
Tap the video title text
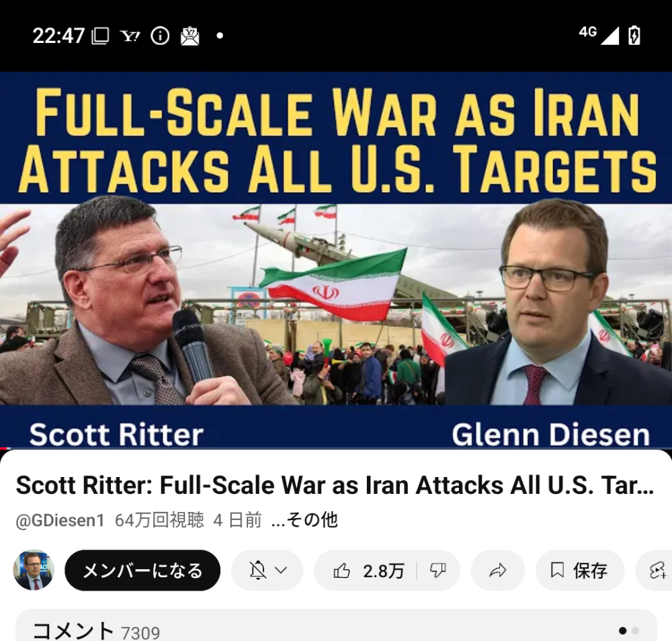335,486
